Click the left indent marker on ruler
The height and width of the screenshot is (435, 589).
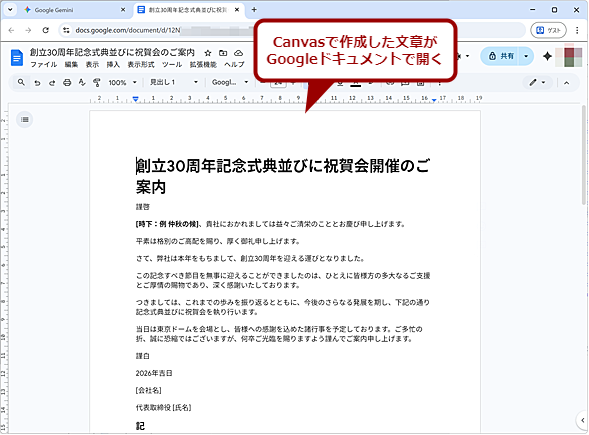136,99
